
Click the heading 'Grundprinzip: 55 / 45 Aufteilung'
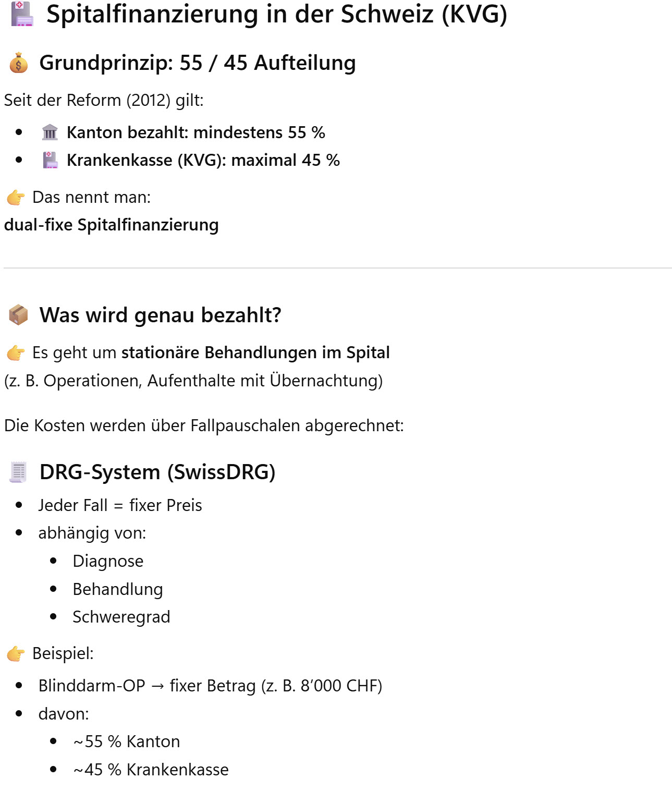pyautogui.click(x=198, y=63)
